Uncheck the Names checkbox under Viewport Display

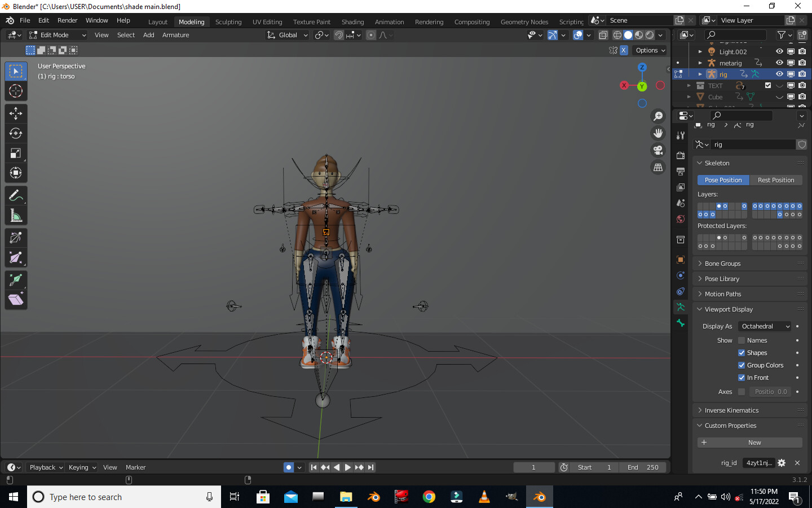click(742, 340)
